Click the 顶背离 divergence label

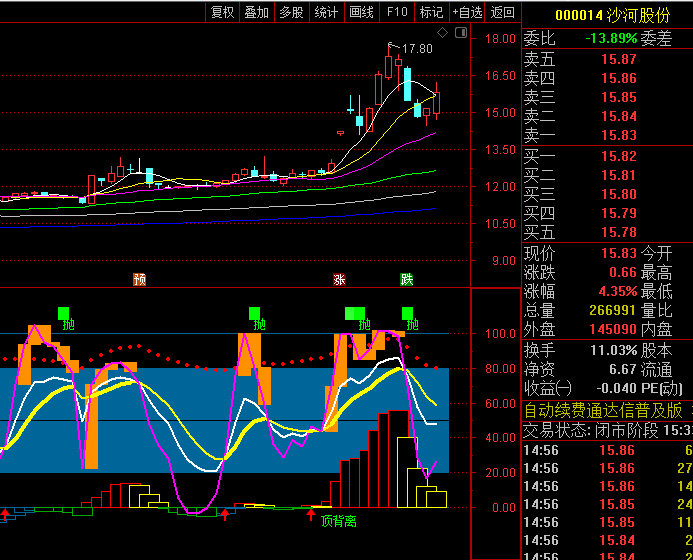(338, 520)
